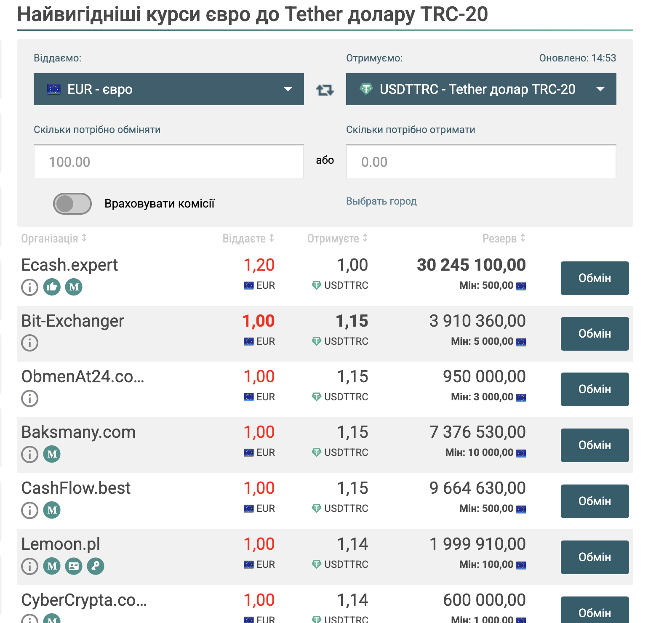
Task: Click the ID card icon under Lemoon.pl
Action: pyautogui.click(x=74, y=566)
